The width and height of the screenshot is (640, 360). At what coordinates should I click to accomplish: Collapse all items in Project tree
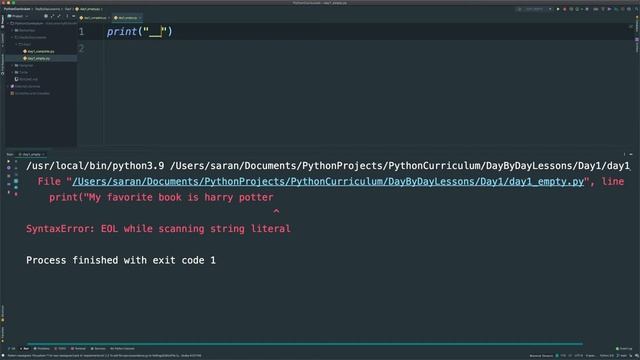(x=59, y=16)
